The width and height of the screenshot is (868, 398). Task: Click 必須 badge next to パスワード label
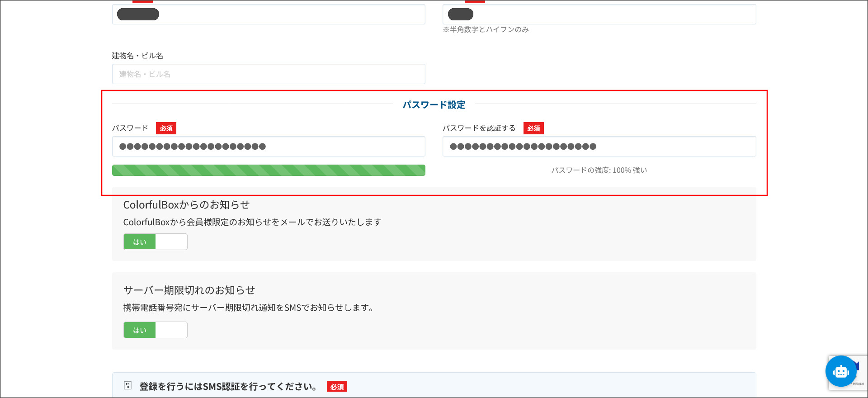[166, 128]
